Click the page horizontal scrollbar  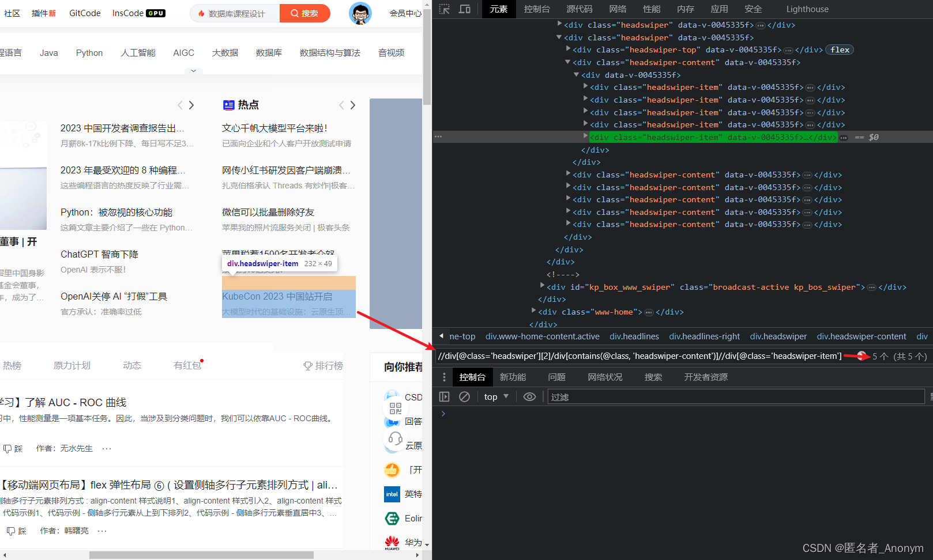pyautogui.click(x=201, y=555)
